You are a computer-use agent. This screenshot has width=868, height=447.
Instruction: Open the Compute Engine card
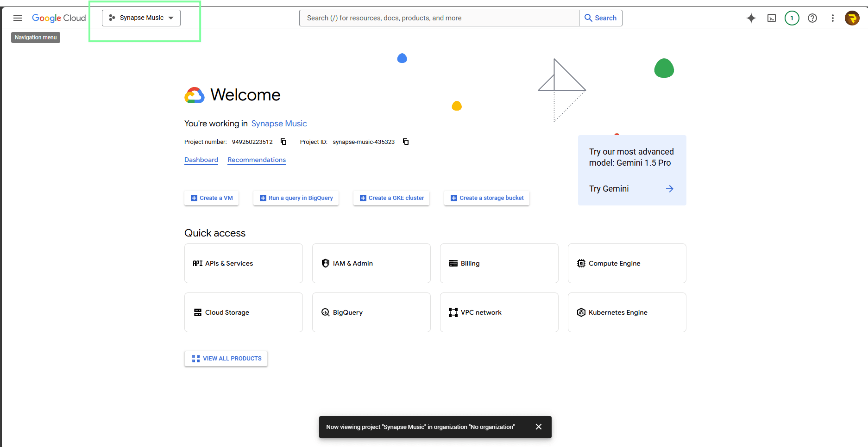click(x=627, y=263)
